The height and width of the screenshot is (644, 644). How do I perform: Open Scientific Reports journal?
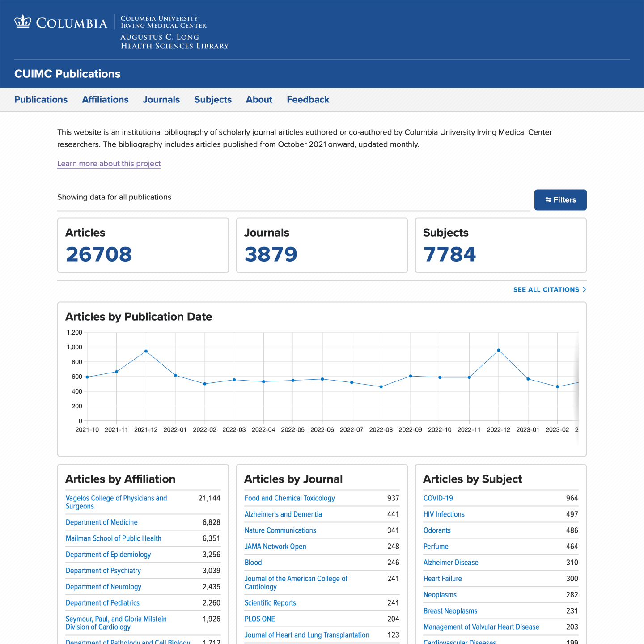pyautogui.click(x=270, y=603)
